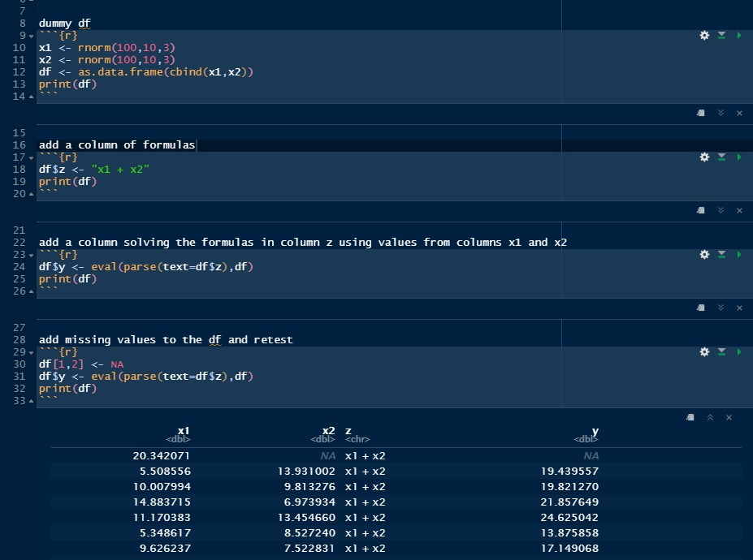The width and height of the screenshot is (753, 560).
Task: Click fold marker at line 14 chunk end
Action: point(31,97)
